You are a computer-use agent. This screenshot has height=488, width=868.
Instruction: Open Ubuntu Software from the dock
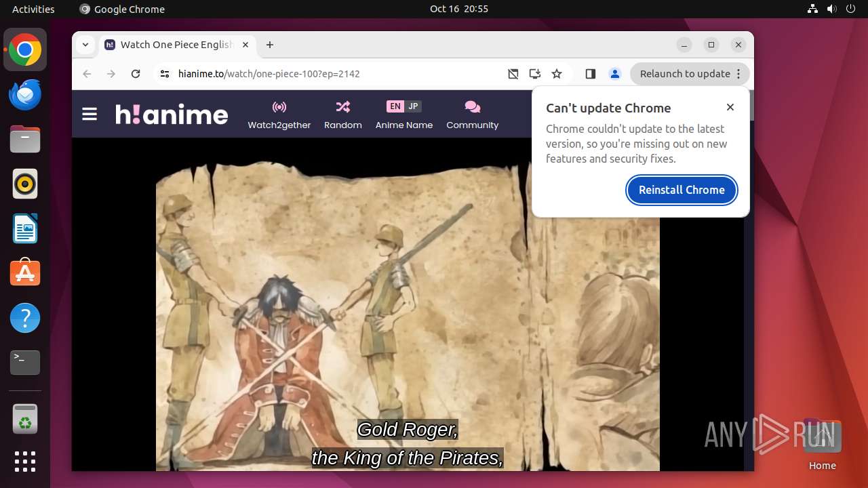pyautogui.click(x=25, y=273)
